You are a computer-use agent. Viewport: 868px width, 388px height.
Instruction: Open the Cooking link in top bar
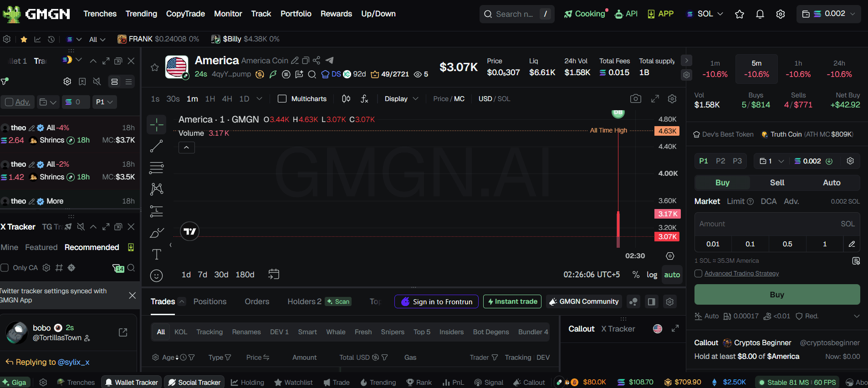point(586,14)
